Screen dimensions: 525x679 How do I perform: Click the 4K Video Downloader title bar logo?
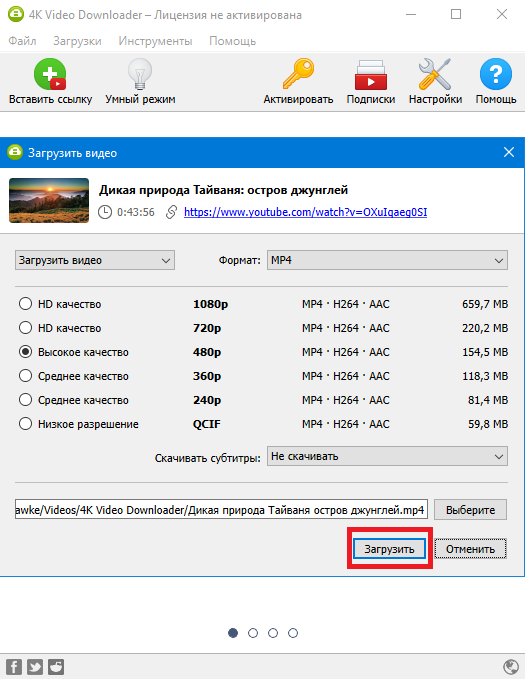pos(16,14)
